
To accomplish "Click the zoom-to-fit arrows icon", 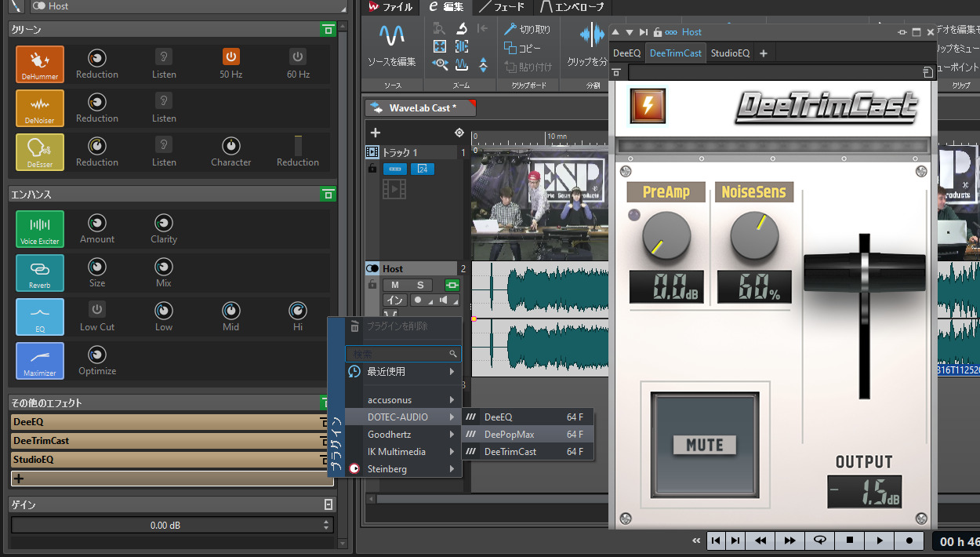I will pos(440,46).
